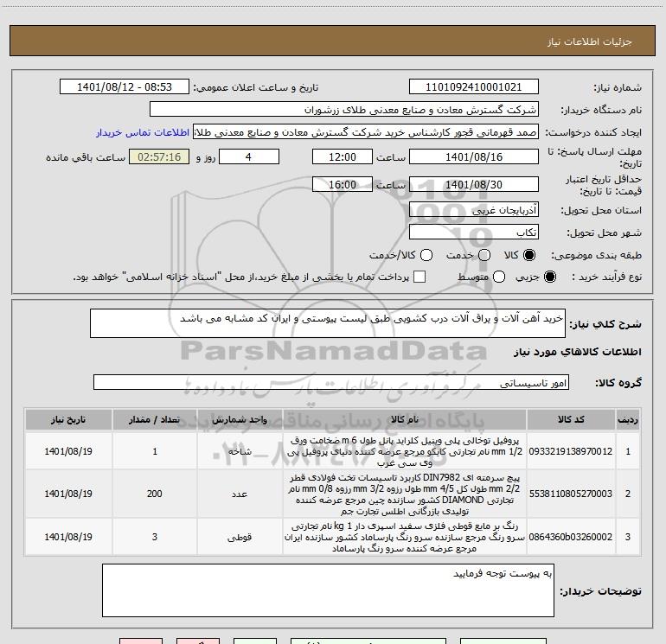Click the quantity cell 3 in row 3
This screenshot has height=644, width=666.
[155, 537]
